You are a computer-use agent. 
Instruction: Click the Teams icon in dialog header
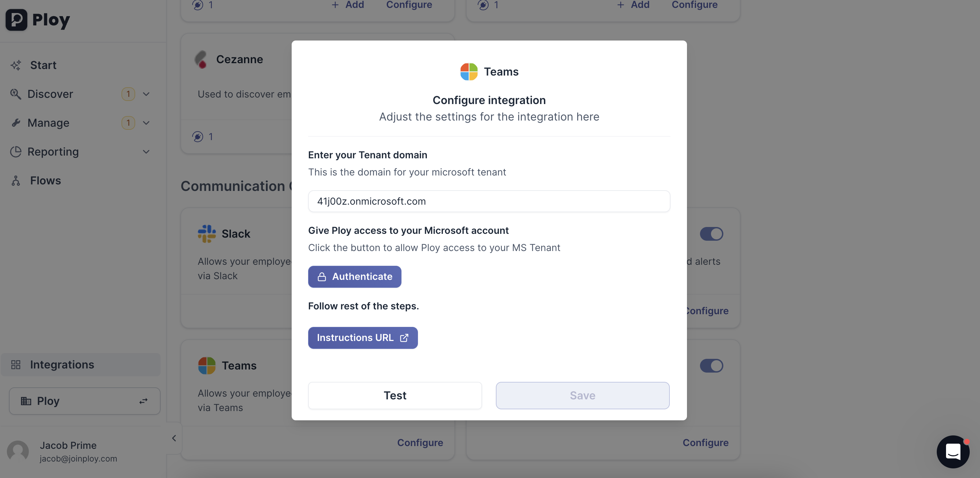pyautogui.click(x=469, y=71)
